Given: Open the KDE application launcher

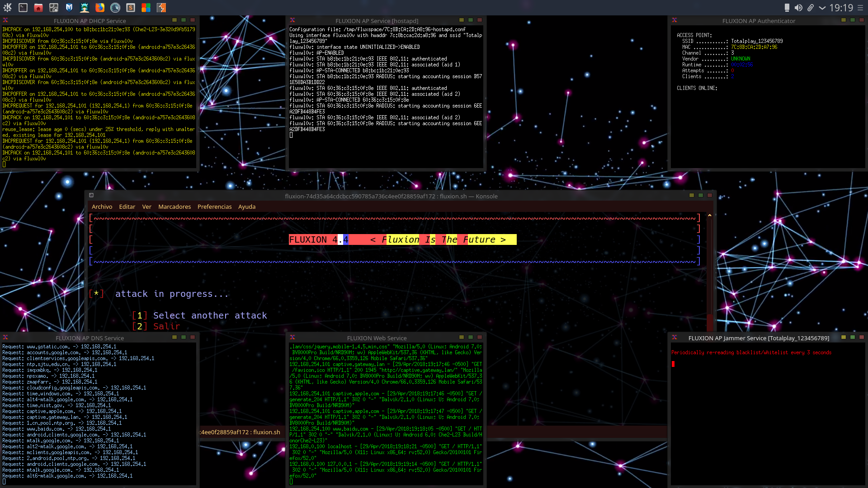Looking at the screenshot, I should point(7,7).
